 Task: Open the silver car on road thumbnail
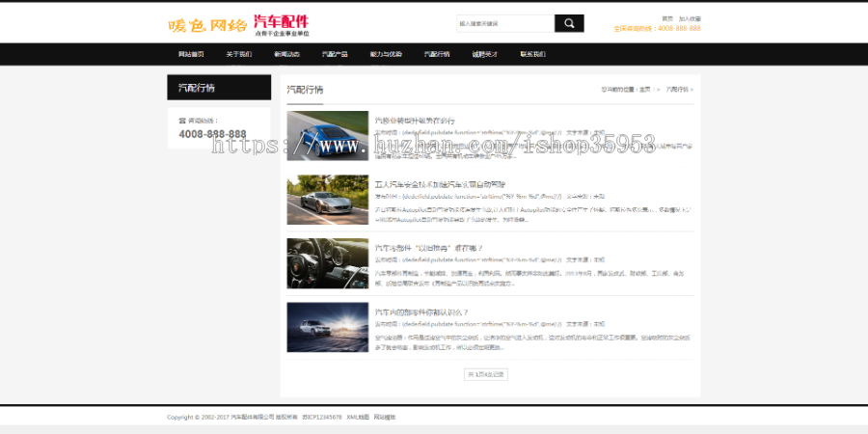327,200
